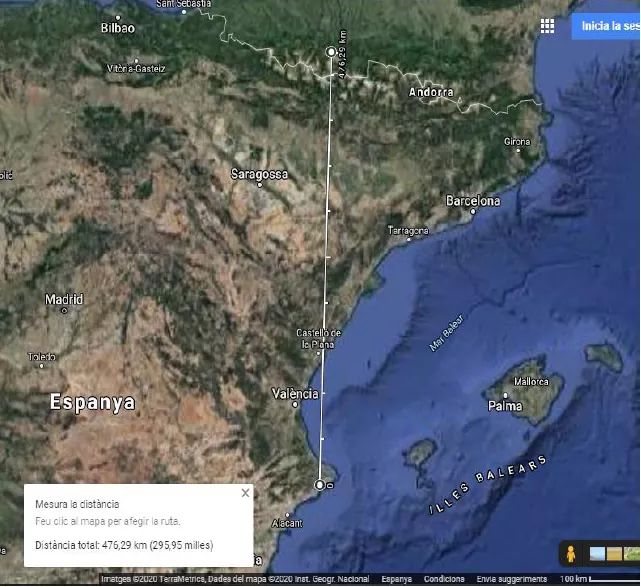This screenshot has width=641, height=587.
Task: Open the second imagery thumbnail in the strip
Action: point(615,553)
